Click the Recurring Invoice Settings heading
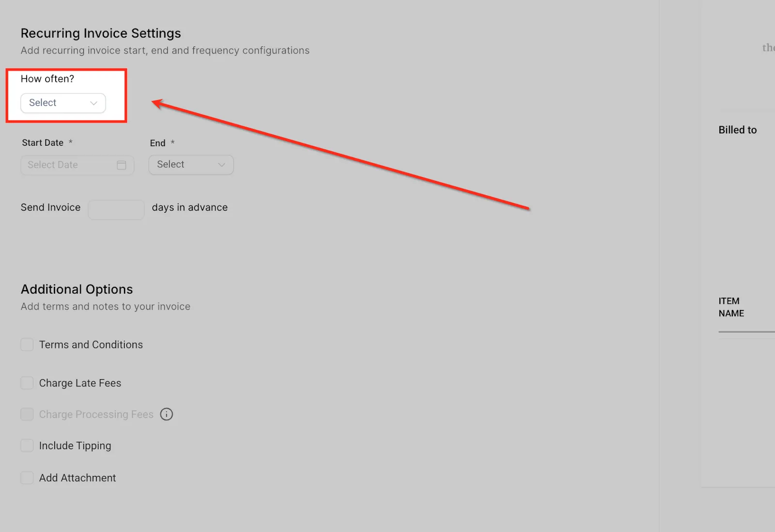775x532 pixels. click(101, 33)
